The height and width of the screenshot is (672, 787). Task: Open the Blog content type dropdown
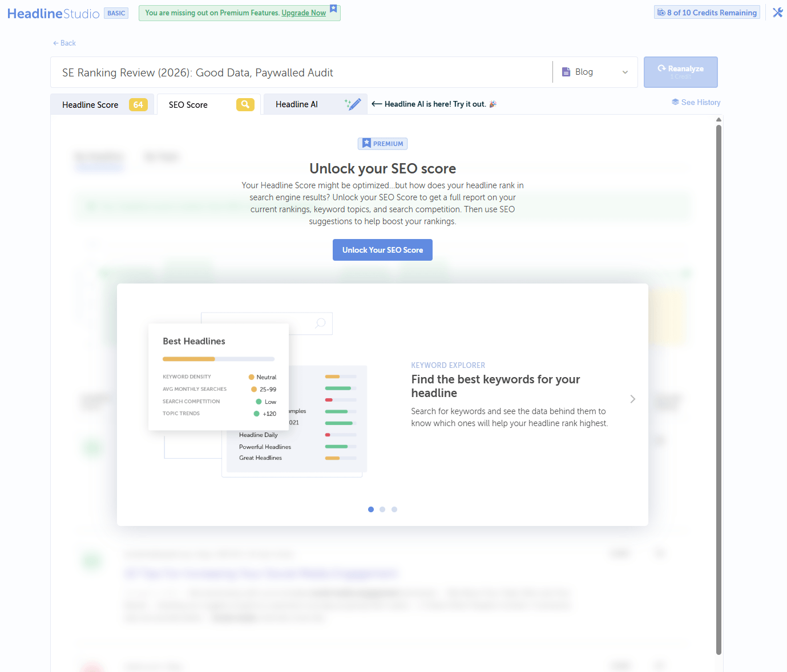595,72
